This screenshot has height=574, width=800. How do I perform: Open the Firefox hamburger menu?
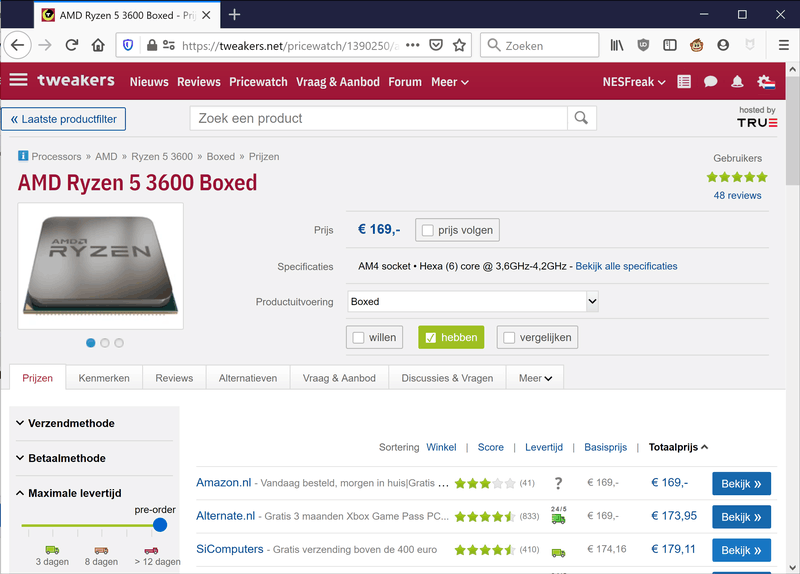click(x=784, y=45)
